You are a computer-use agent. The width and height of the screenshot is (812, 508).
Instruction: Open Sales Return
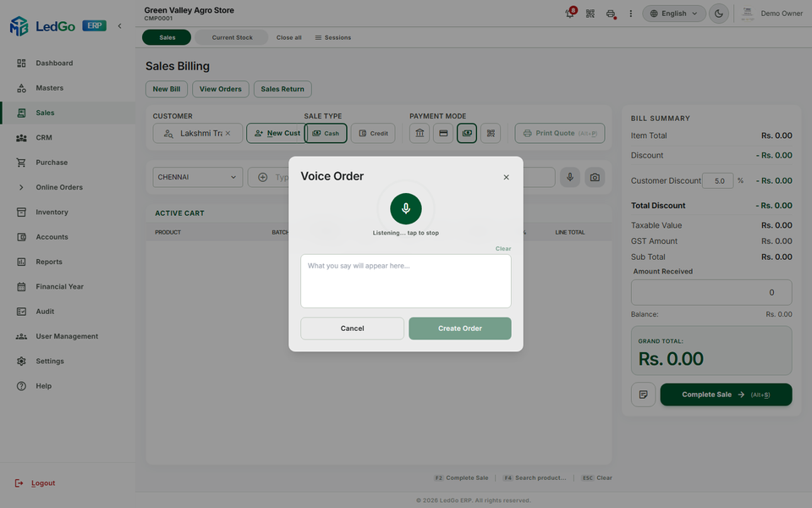click(x=283, y=89)
